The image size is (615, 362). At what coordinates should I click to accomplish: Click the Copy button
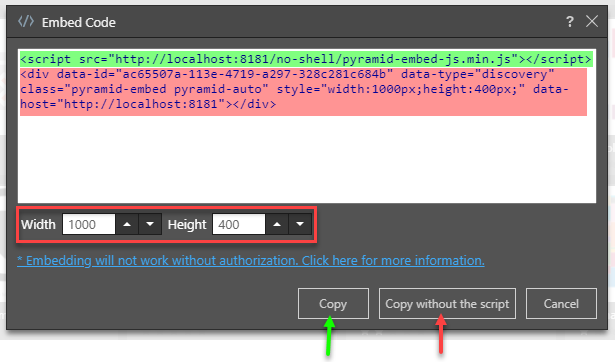tap(333, 304)
